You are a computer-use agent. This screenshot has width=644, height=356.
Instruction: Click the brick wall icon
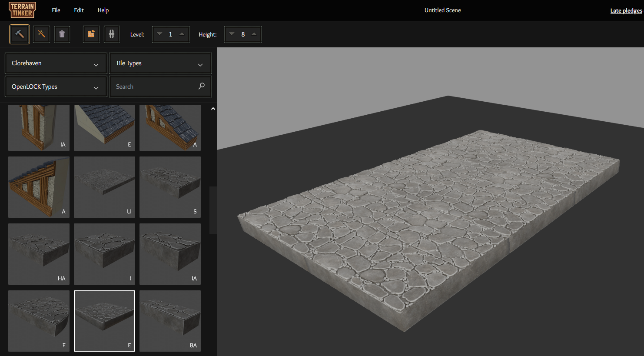[x=91, y=34]
